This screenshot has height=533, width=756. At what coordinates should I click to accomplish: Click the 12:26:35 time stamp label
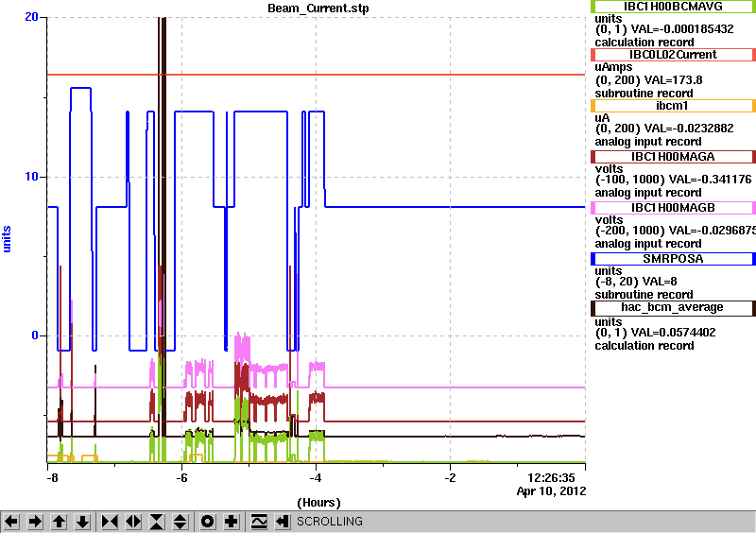(551, 478)
